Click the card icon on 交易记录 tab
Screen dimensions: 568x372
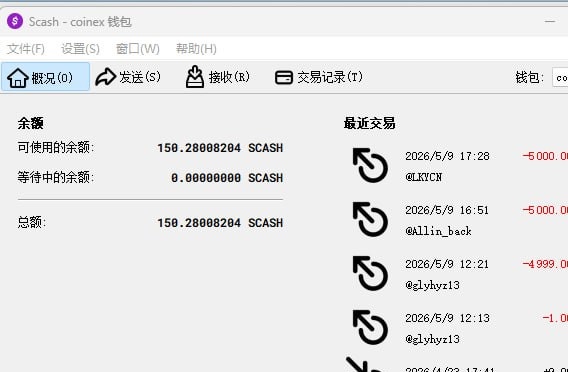pyautogui.click(x=284, y=77)
